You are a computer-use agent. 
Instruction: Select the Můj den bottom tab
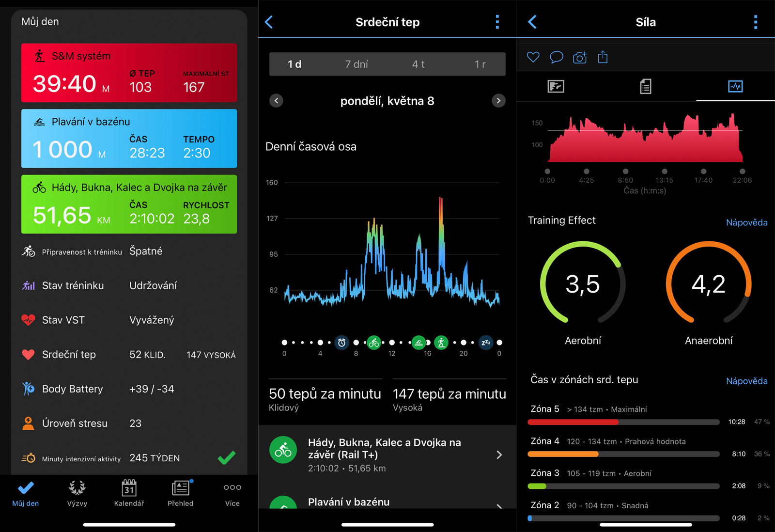26,494
